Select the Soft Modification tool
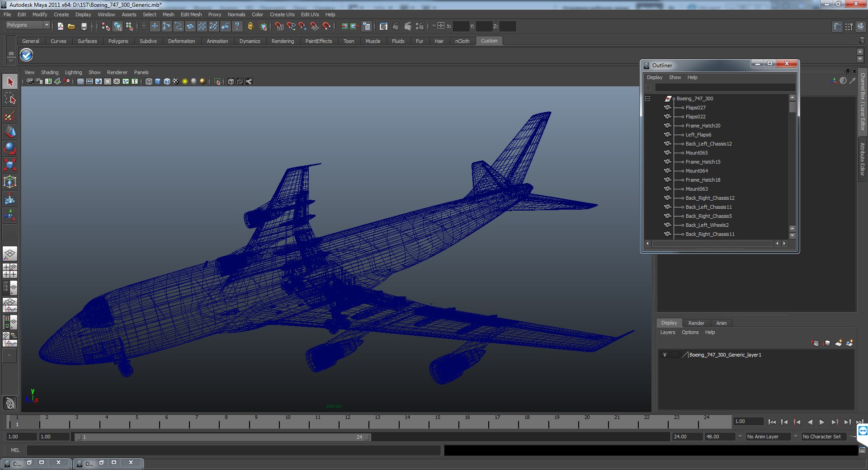Viewport: 868px width, 470px height. [x=10, y=198]
